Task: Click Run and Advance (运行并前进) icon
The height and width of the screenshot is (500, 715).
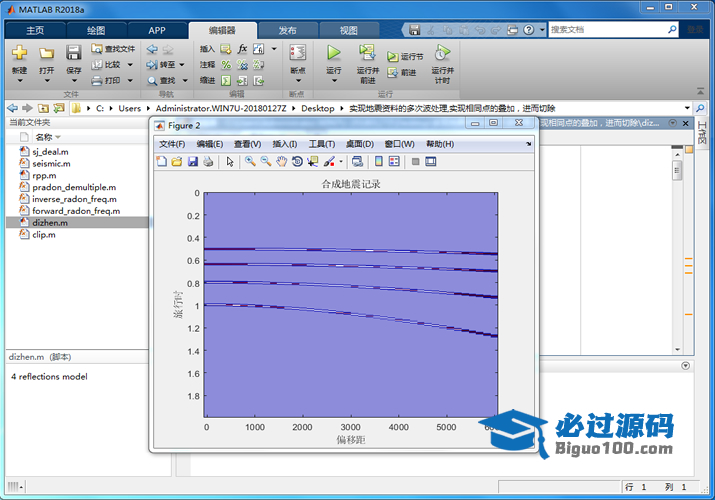Action: 367,53
